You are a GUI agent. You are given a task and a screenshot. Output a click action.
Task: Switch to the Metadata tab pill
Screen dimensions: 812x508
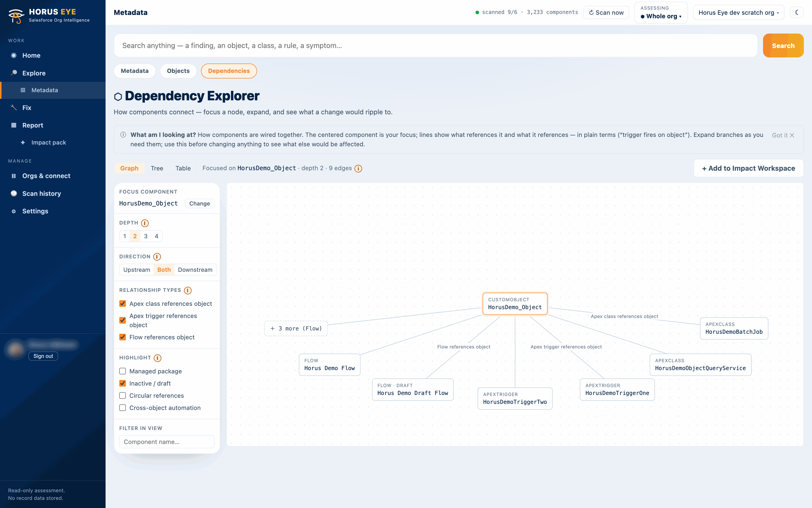(x=134, y=71)
